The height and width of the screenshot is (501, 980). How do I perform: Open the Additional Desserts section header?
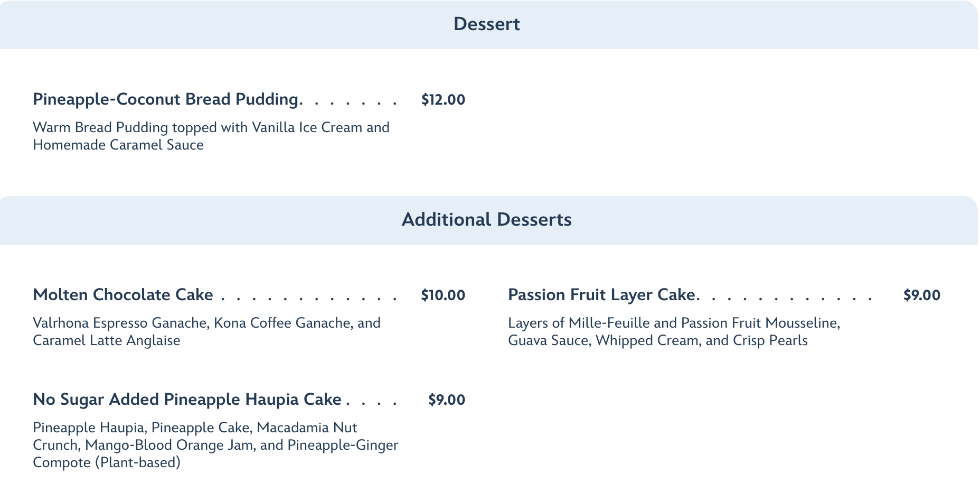pyautogui.click(x=486, y=220)
